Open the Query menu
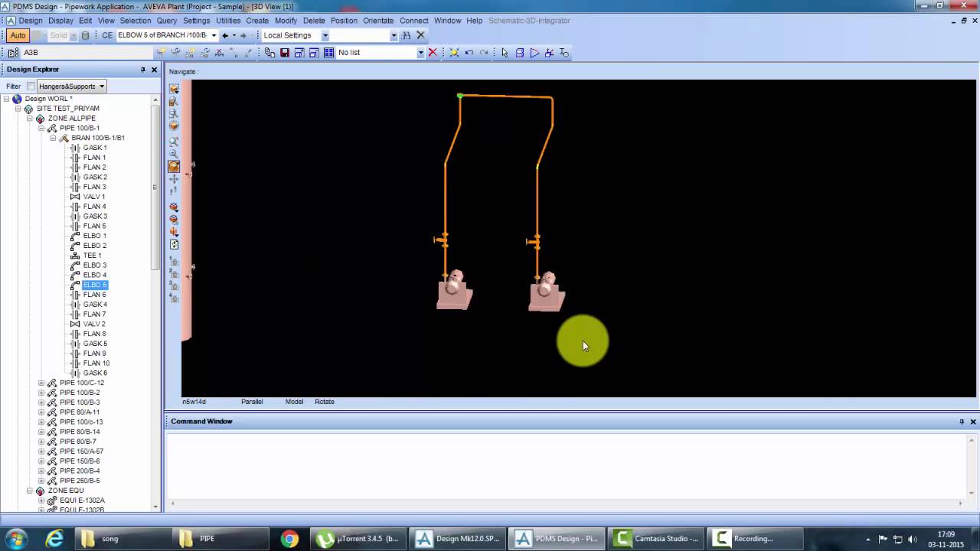 coord(167,21)
